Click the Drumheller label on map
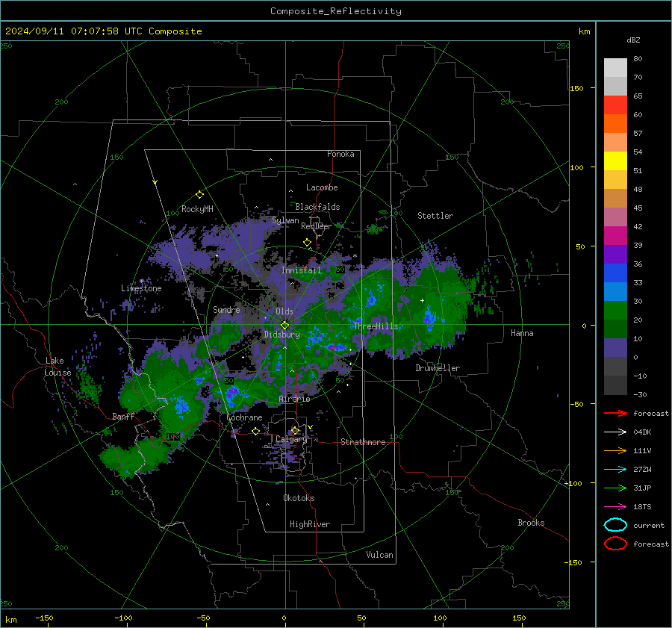The height and width of the screenshot is (628, 672). point(438,368)
